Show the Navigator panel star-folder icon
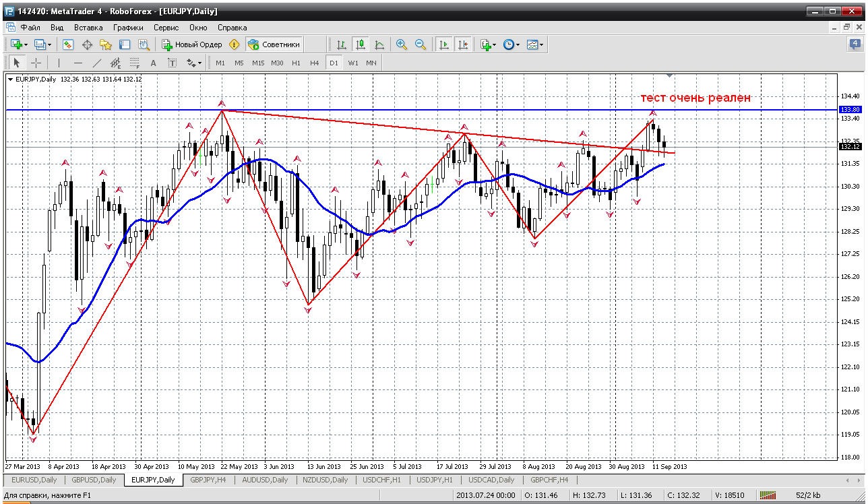 point(106,44)
